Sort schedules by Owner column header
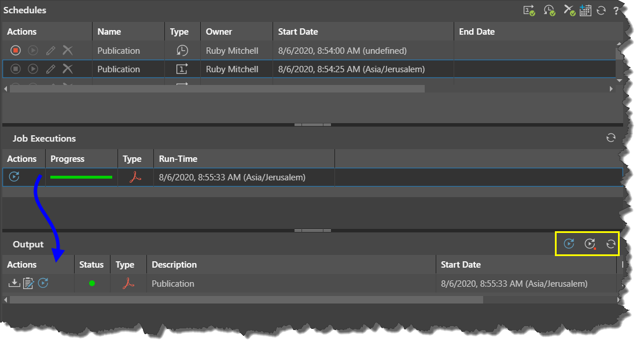 (x=219, y=32)
